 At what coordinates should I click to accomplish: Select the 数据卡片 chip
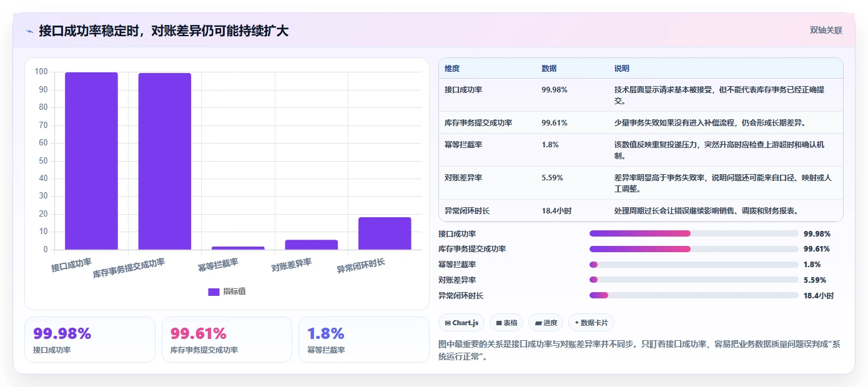coord(591,323)
